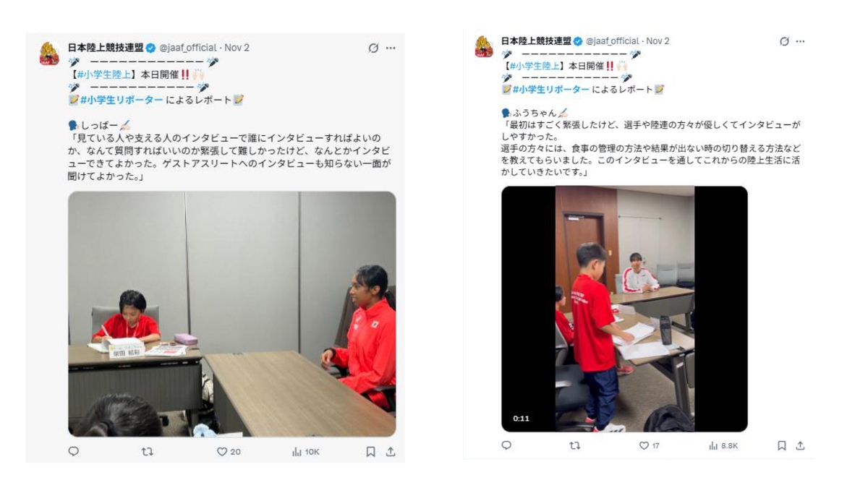
Task: Share the right tweet
Action: click(800, 445)
